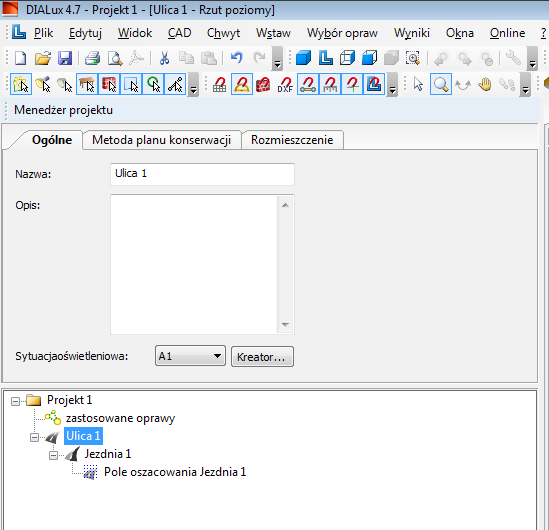The width and height of the screenshot is (549, 530).
Task: Collapse the Ulica 1 tree node
Action: (x=34, y=437)
